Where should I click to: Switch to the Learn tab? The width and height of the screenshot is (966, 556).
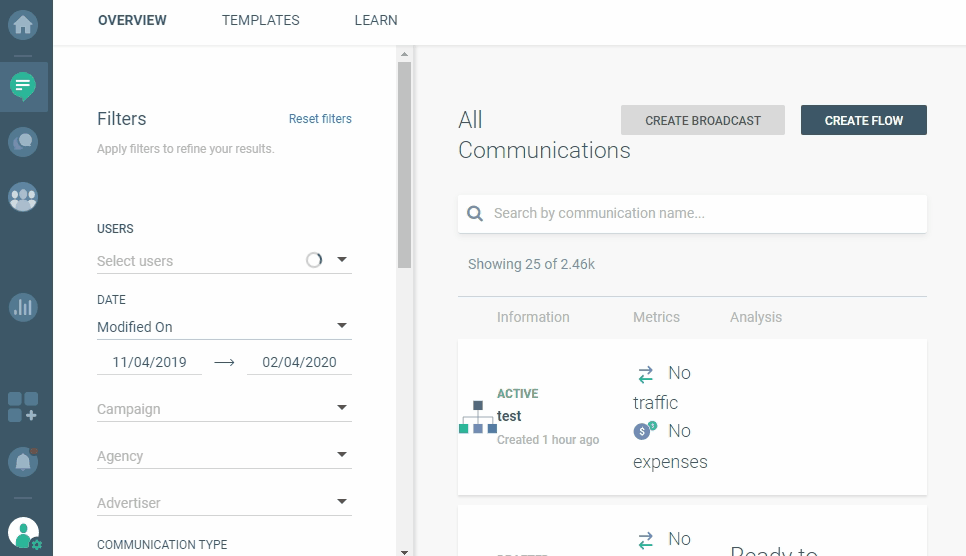[376, 20]
